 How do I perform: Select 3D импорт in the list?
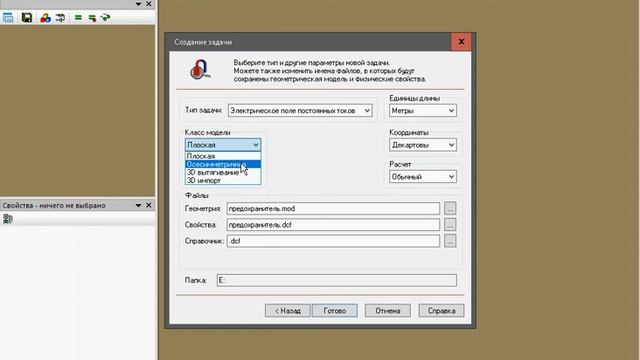[x=223, y=180]
